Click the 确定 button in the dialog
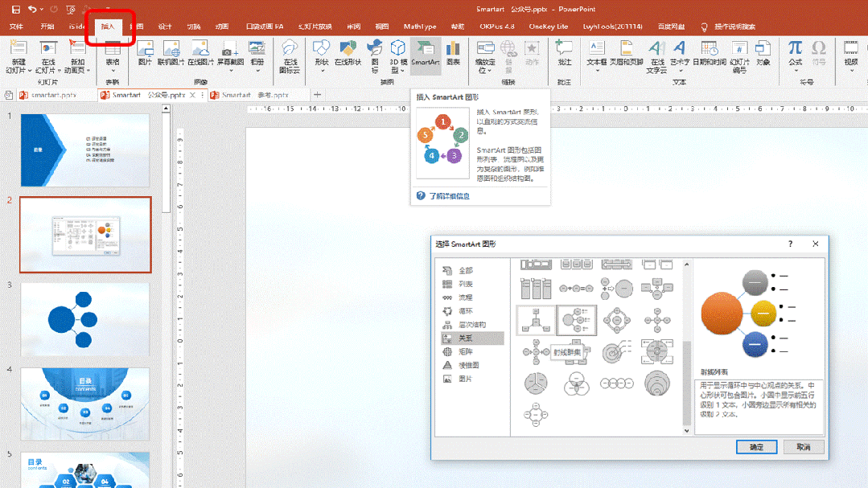Viewport: 868px width, 488px height. point(756,447)
